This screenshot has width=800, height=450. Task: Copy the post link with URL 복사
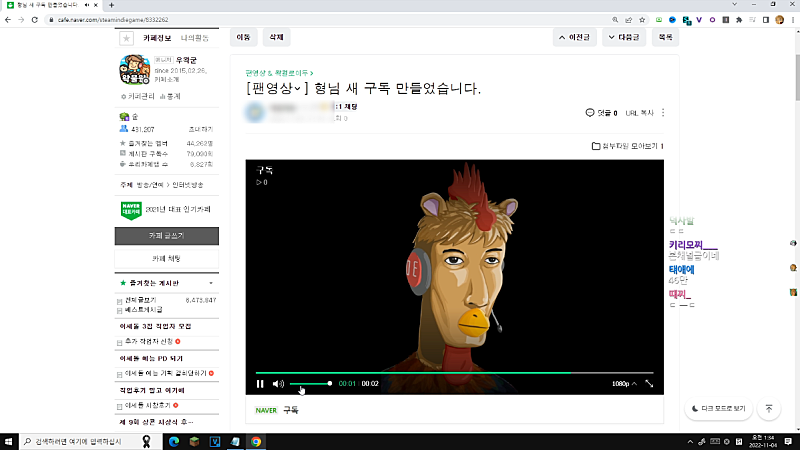639,113
